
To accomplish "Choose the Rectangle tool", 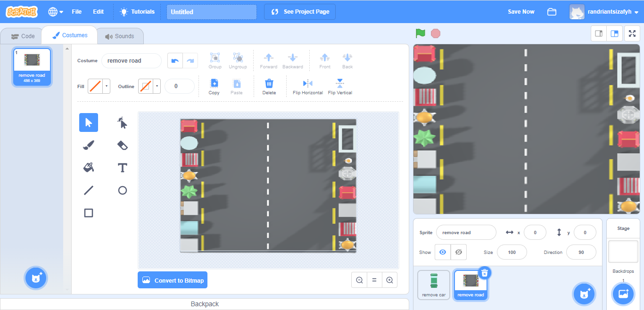I will [x=89, y=213].
